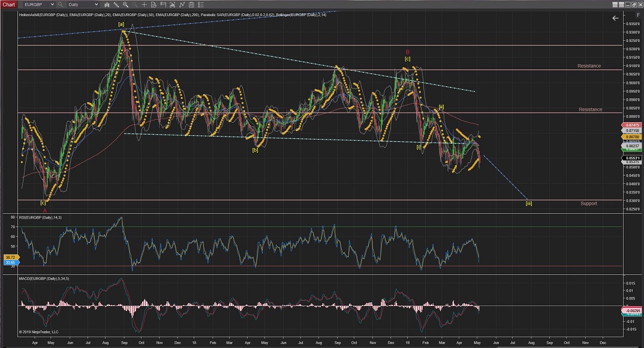Select the red A wave label
The height and width of the screenshot is (348, 644).
[x=45, y=210]
